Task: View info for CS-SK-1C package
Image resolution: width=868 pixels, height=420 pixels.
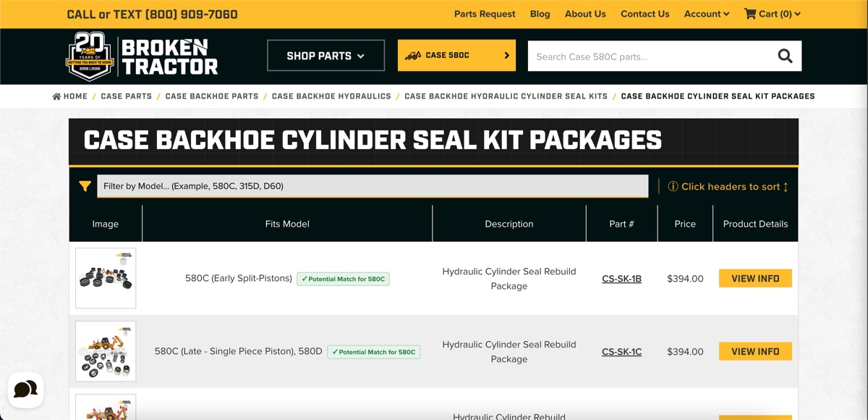Action: coord(755,352)
